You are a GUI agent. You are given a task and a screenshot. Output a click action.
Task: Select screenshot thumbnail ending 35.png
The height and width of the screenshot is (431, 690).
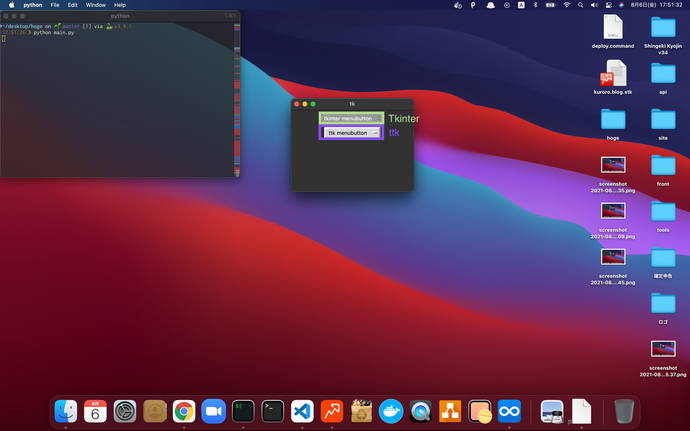[613, 165]
